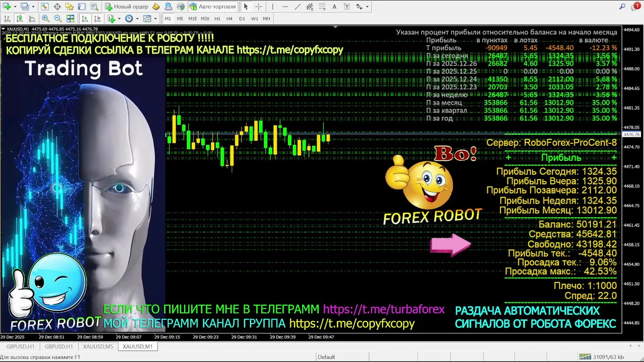Select the M15 timeframe
Image resolution: width=644 pixels, height=362 pixels.
click(x=192, y=19)
